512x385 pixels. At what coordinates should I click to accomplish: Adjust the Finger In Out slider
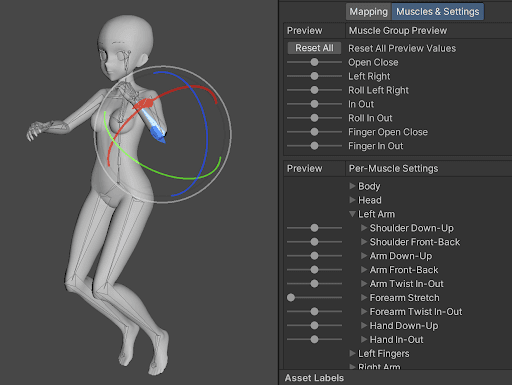click(314, 146)
